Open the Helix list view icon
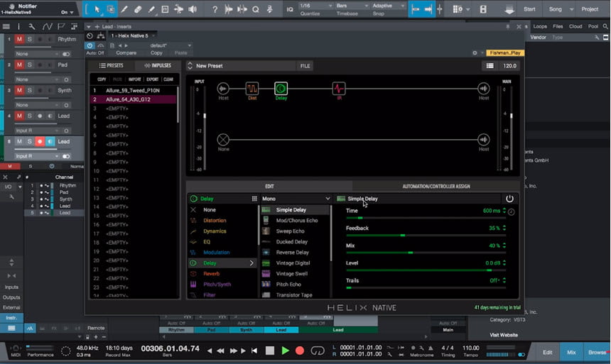Image resolution: width=611 pixels, height=364 pixels. click(x=490, y=66)
